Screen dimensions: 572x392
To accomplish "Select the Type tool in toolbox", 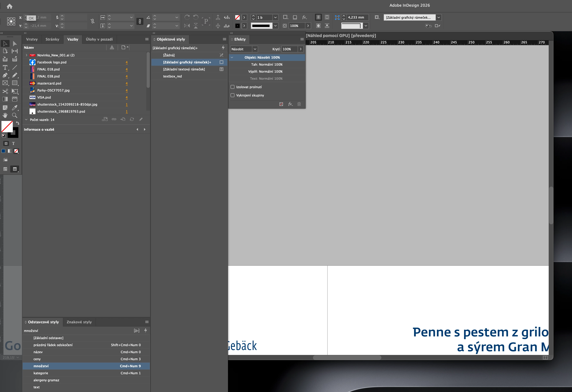I will [5, 67].
